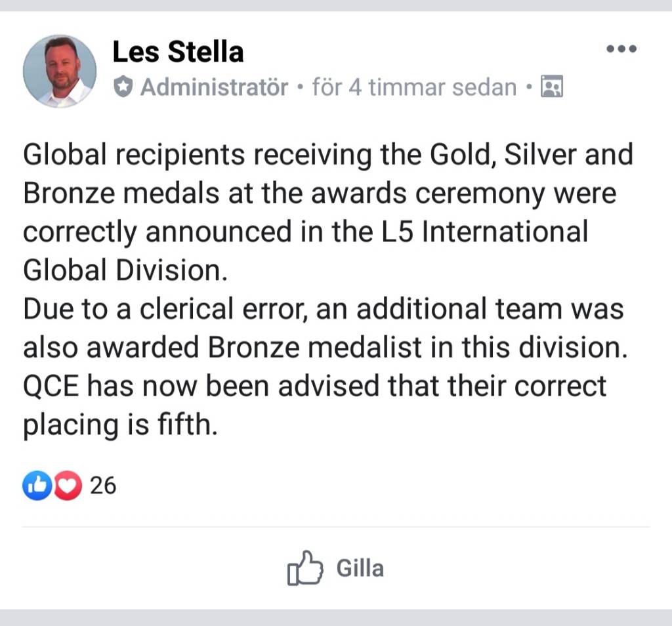Click the 'Bronze medals at the awards' line
Image resolution: width=672 pixels, height=626 pixels.
click(x=320, y=194)
